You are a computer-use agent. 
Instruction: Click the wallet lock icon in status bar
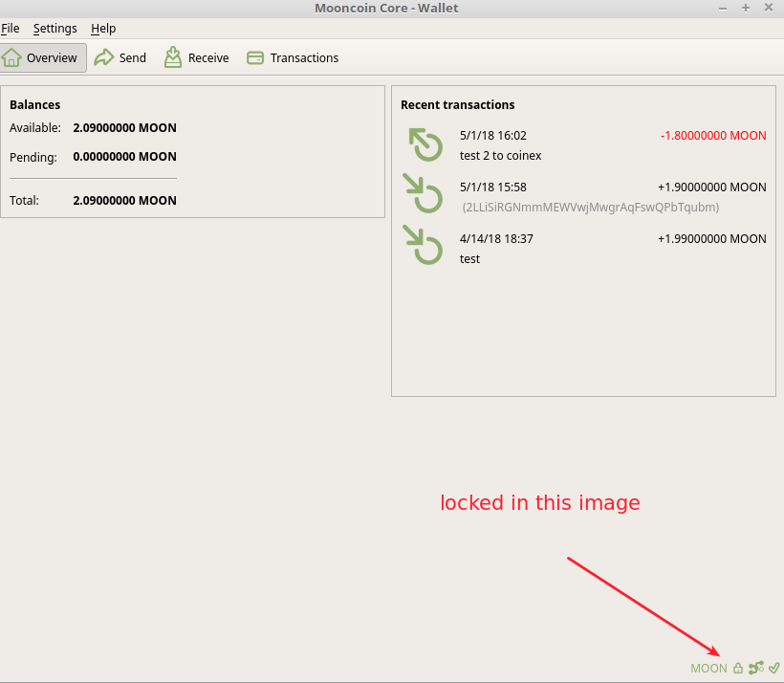738,668
